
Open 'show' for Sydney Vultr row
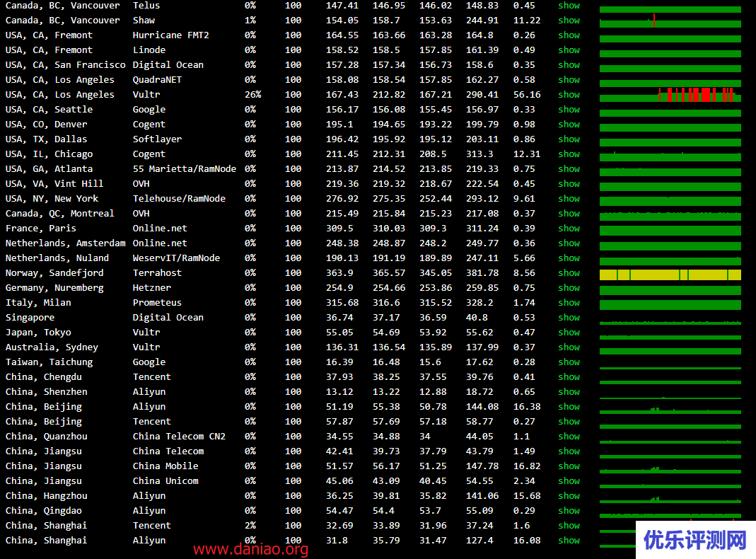569,347
